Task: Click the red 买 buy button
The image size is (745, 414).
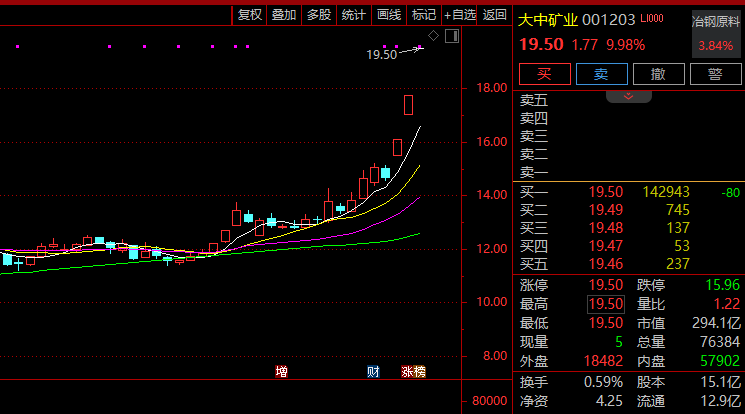Action: [544, 74]
